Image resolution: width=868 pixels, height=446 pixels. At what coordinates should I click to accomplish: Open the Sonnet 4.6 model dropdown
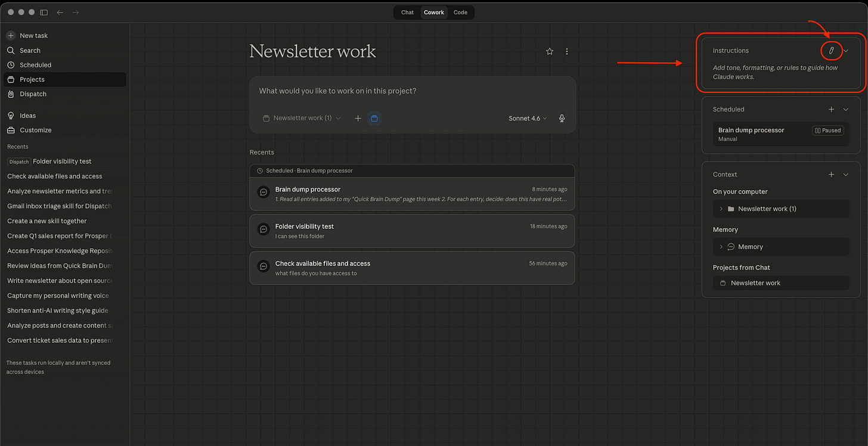tap(528, 119)
